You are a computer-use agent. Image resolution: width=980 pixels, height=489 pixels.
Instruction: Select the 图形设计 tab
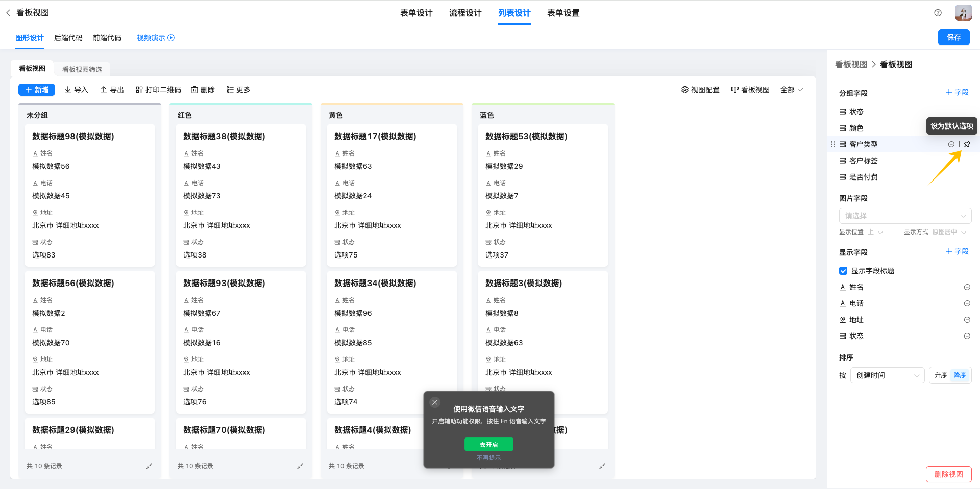[30, 38]
